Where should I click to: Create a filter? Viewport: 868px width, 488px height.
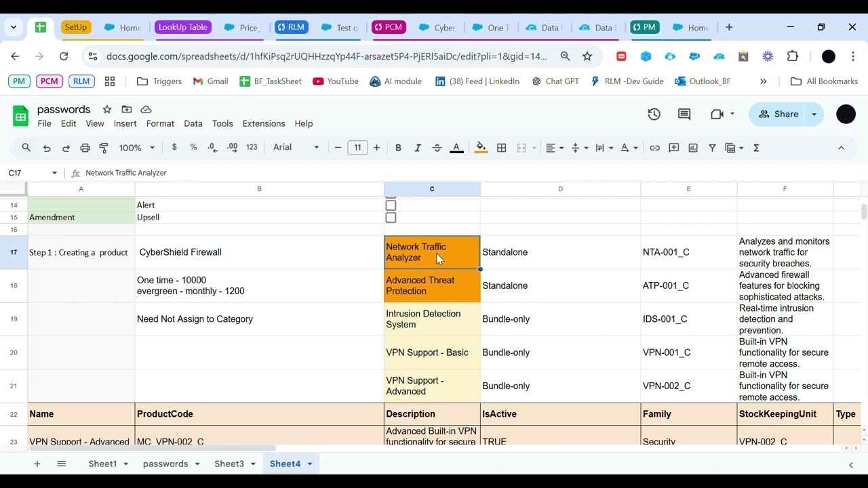coord(712,148)
